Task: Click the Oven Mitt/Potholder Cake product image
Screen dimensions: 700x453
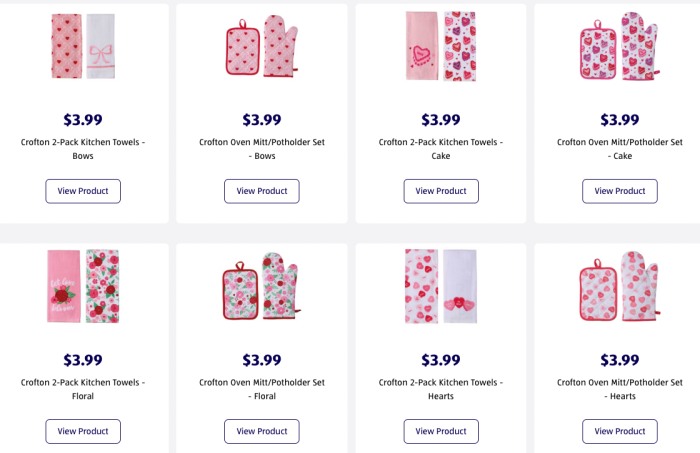Action: [x=620, y=47]
